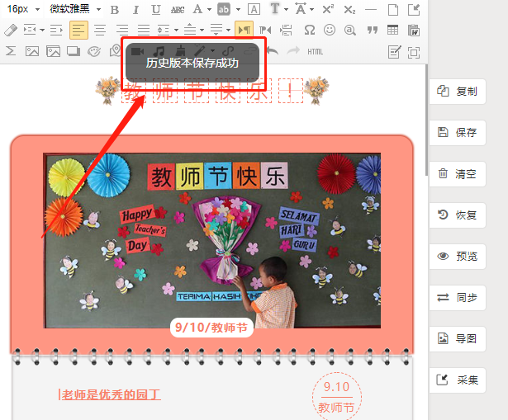508x420 pixels.
Task: Click the page break icon
Action: pyautogui.click(x=286, y=31)
